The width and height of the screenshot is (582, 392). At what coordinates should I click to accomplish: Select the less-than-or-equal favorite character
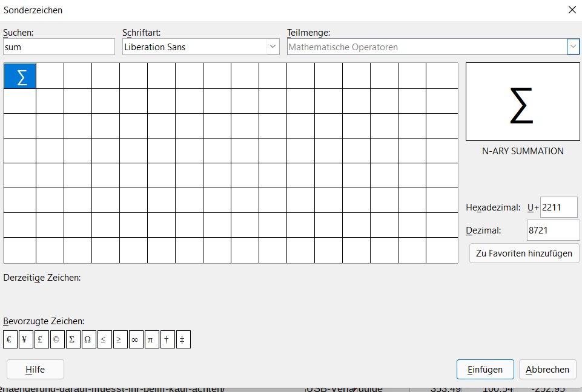coord(104,339)
